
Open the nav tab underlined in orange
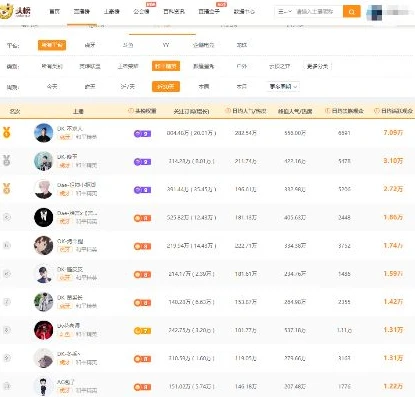click(82, 12)
